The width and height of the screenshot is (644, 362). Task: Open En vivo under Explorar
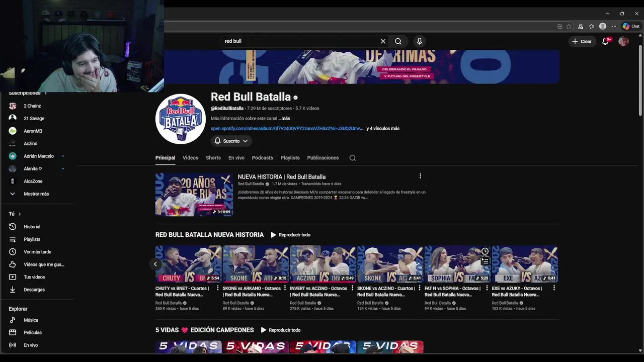tap(36, 345)
